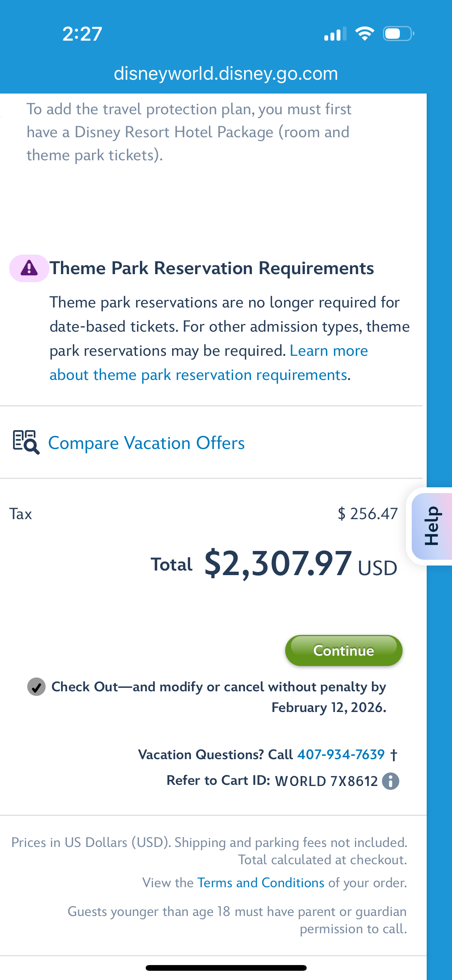Tap the Cart ID WORLD 7X8612 text
The width and height of the screenshot is (452, 980).
point(326,781)
